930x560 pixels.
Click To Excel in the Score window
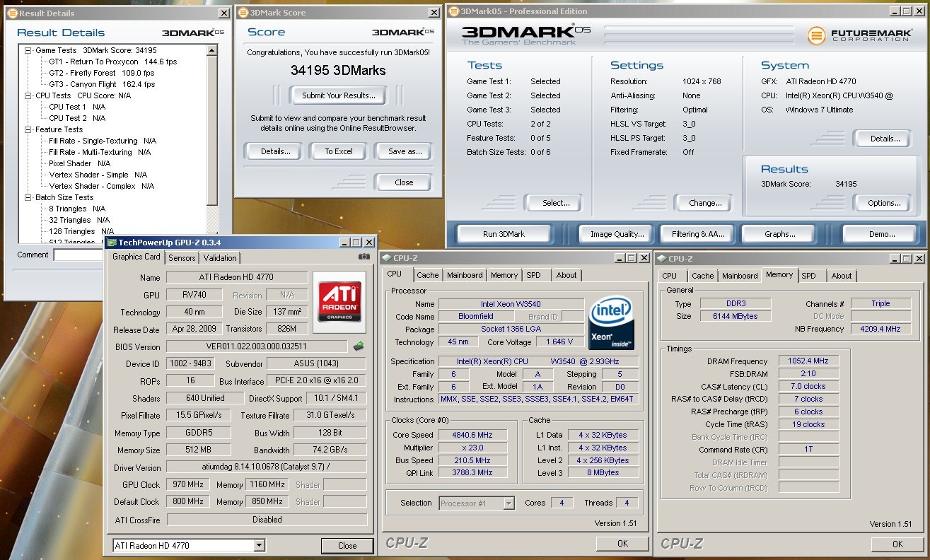pos(339,151)
